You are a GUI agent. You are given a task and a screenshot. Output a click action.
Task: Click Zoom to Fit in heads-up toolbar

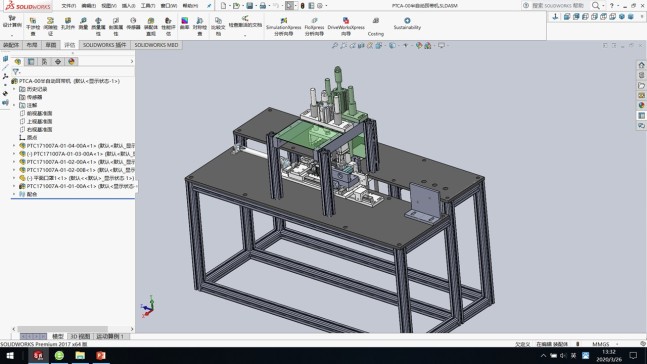[x=335, y=45]
